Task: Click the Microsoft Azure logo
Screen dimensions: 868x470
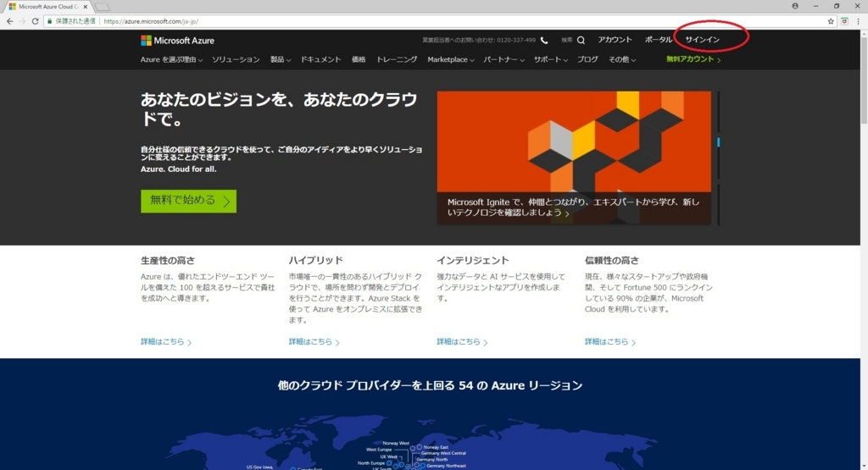Action: point(177,41)
